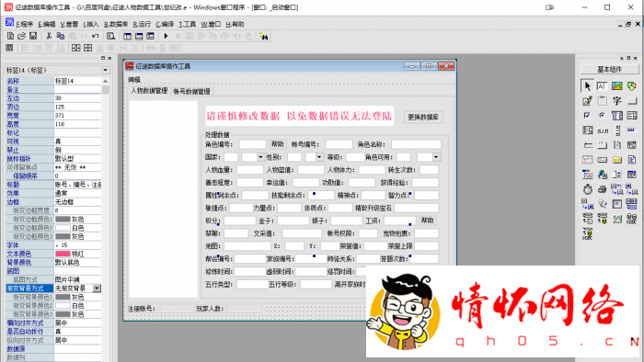Select the printer component icon

(x=602, y=189)
